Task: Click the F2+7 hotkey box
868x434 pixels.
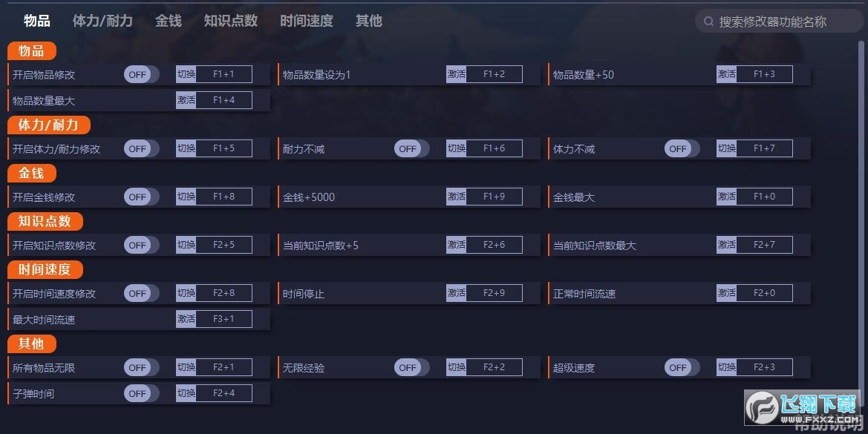Action: click(764, 244)
